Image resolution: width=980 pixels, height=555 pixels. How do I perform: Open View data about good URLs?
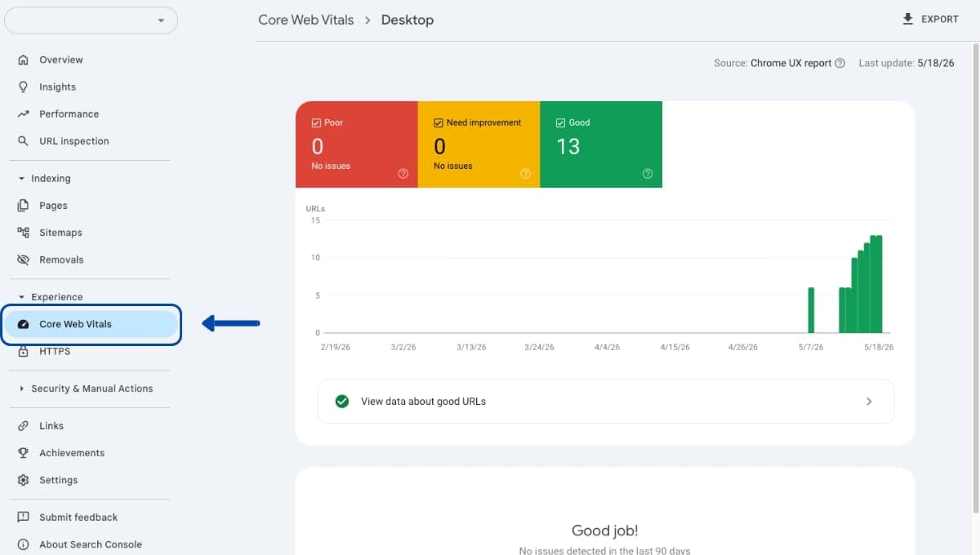[x=606, y=402]
